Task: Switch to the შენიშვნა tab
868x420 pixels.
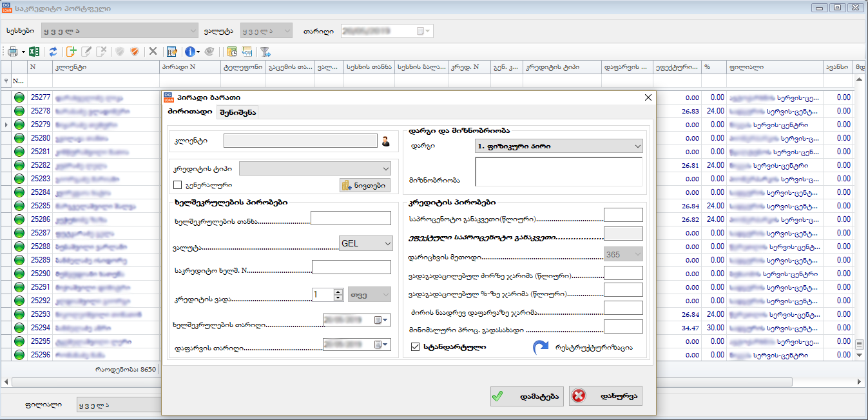Action: click(237, 112)
